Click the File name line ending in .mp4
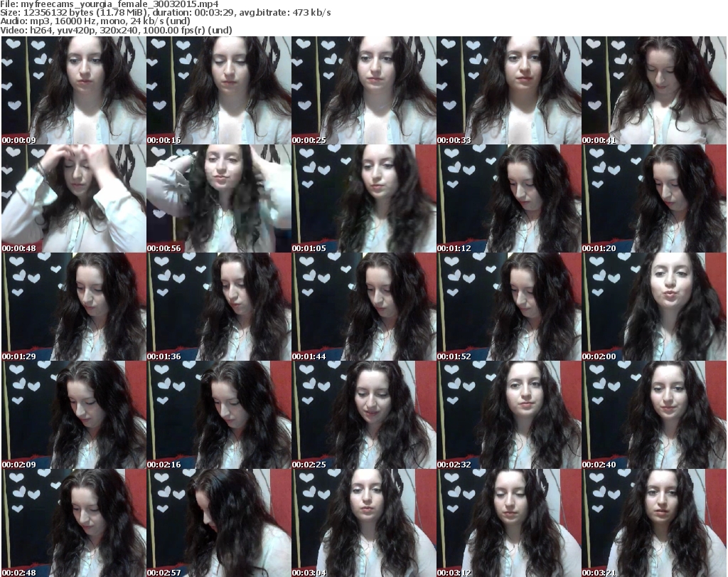 pyautogui.click(x=109, y=4)
